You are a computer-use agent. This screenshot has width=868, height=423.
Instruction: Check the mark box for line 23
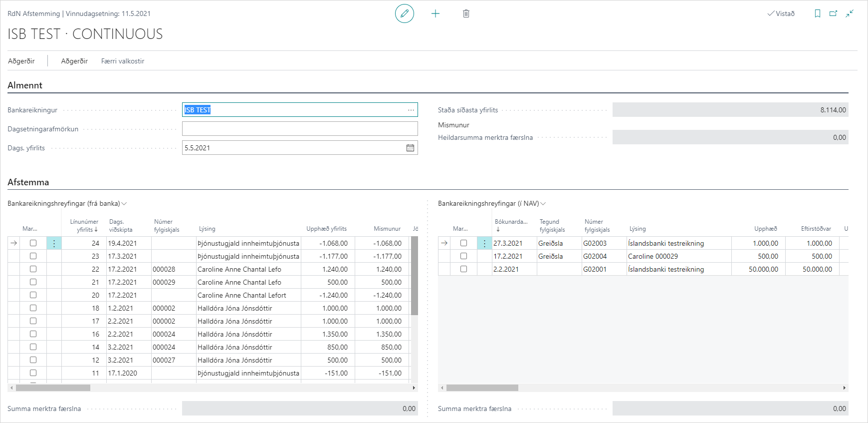[33, 256]
